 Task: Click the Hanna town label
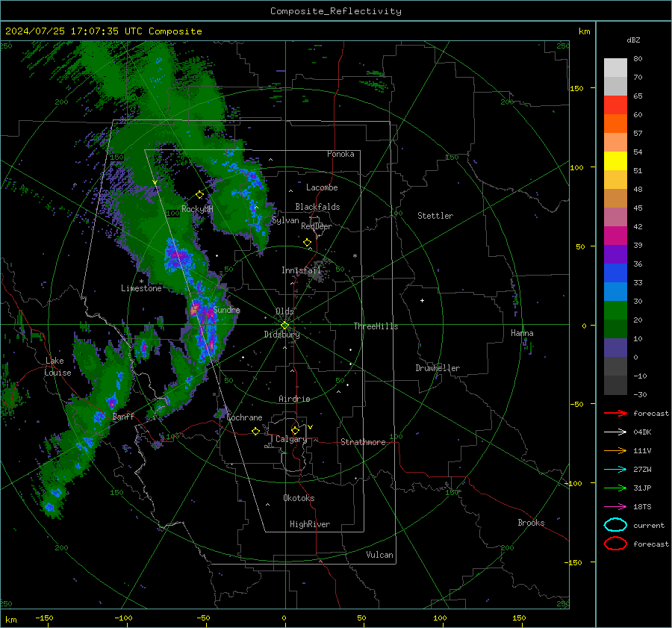pyautogui.click(x=522, y=333)
